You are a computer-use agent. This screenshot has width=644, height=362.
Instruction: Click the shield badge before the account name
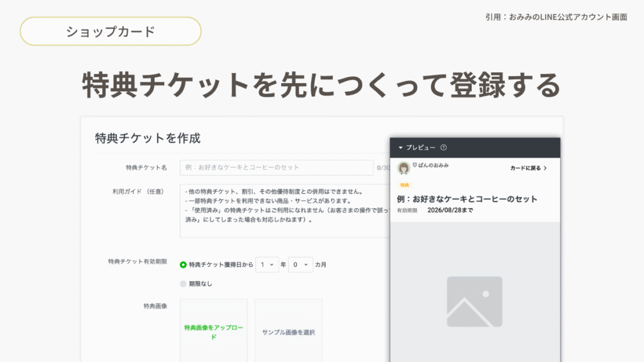pyautogui.click(x=414, y=165)
